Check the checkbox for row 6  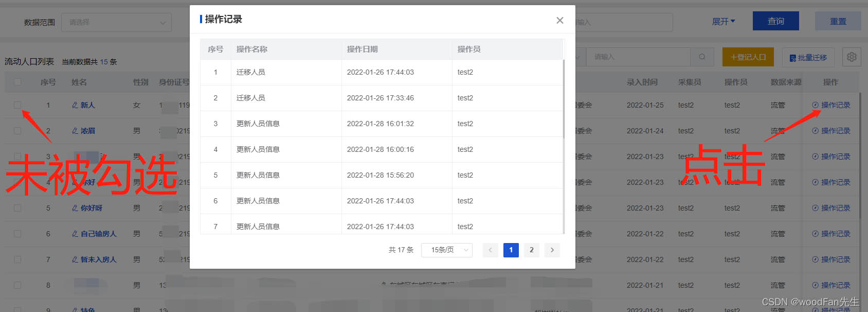pyautogui.click(x=17, y=234)
